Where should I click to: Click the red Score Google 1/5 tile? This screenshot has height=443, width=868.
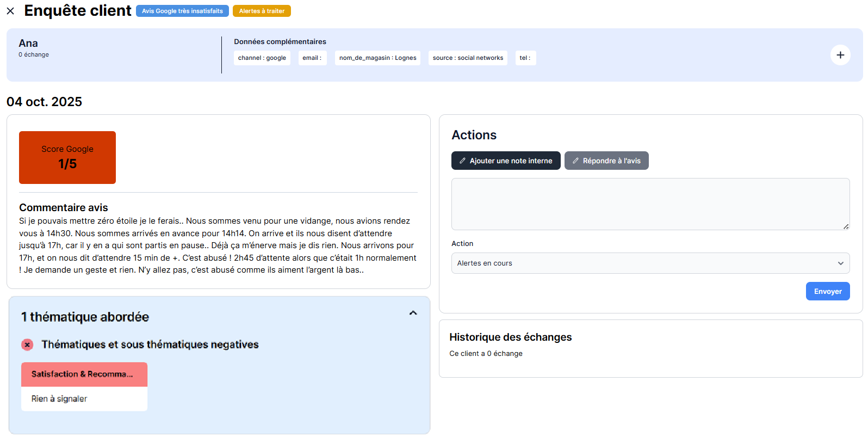pyautogui.click(x=67, y=157)
